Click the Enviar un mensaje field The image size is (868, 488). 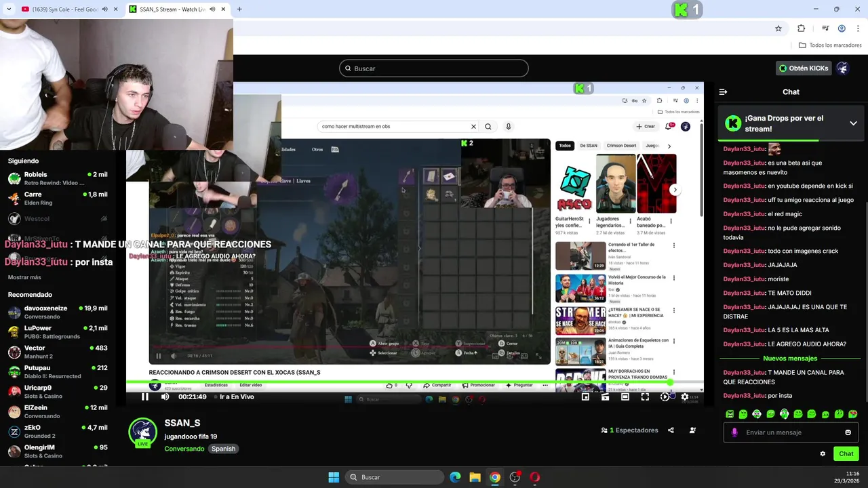click(791, 432)
